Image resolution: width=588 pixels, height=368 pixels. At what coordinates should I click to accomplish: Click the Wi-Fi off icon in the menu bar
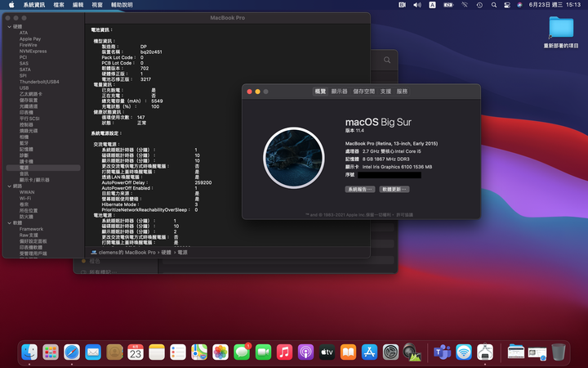pyautogui.click(x=465, y=5)
